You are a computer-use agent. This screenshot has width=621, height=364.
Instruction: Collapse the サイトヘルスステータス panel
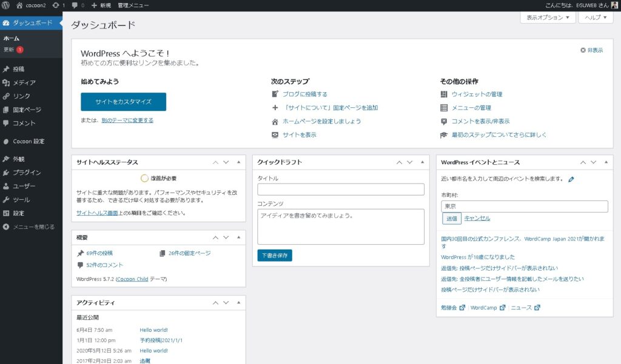[238, 162]
